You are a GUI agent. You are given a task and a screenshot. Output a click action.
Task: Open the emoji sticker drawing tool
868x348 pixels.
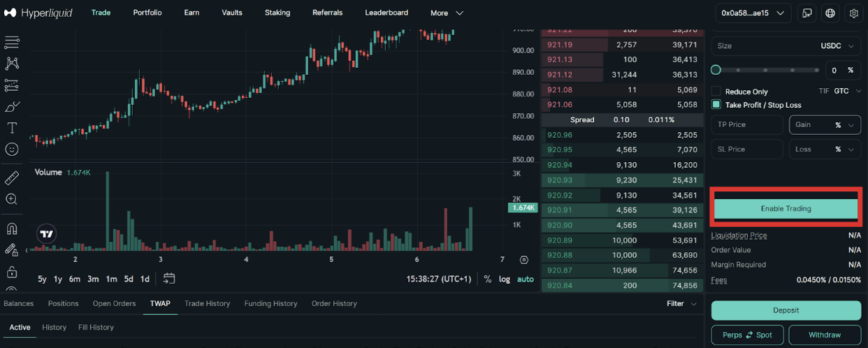12,150
